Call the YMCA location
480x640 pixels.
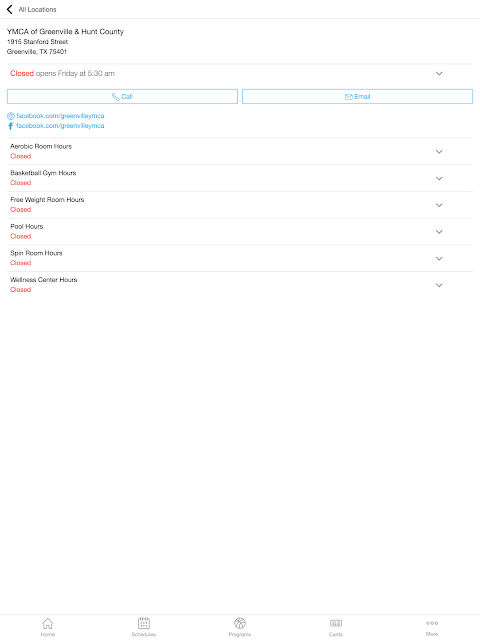click(x=122, y=97)
